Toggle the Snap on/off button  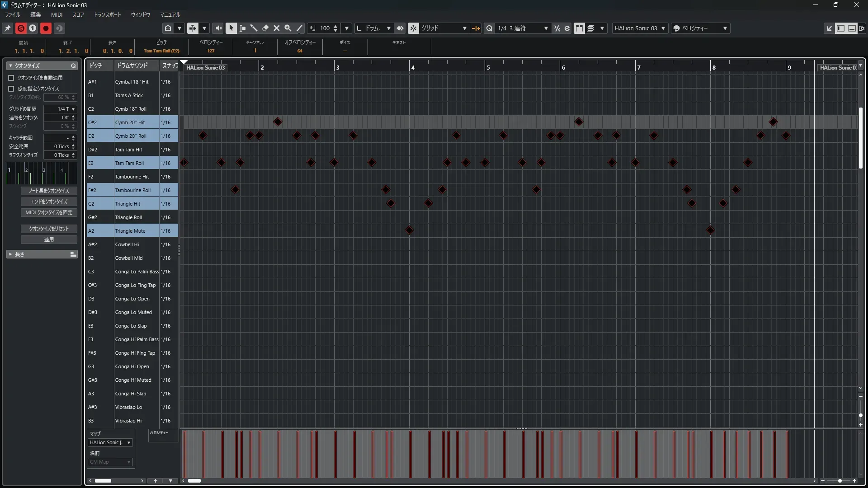click(x=413, y=28)
